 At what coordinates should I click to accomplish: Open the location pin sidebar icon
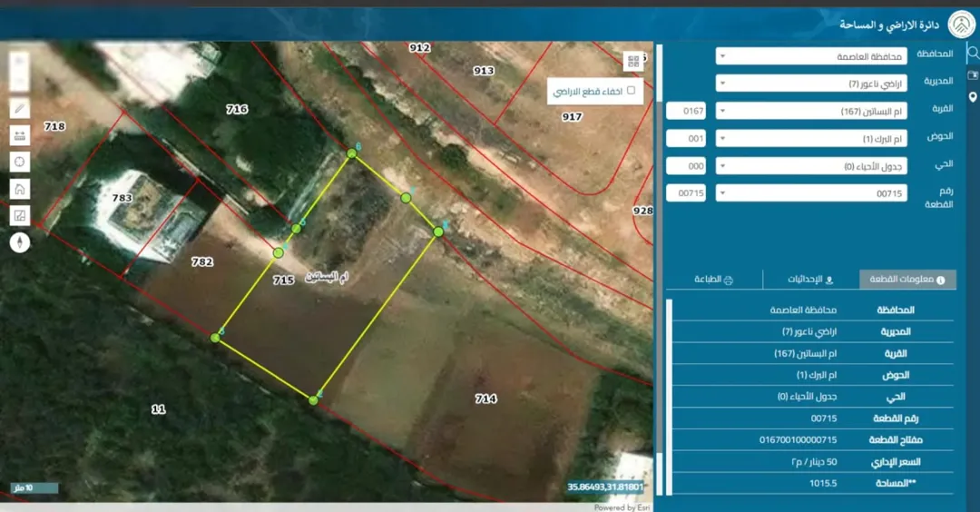click(973, 97)
